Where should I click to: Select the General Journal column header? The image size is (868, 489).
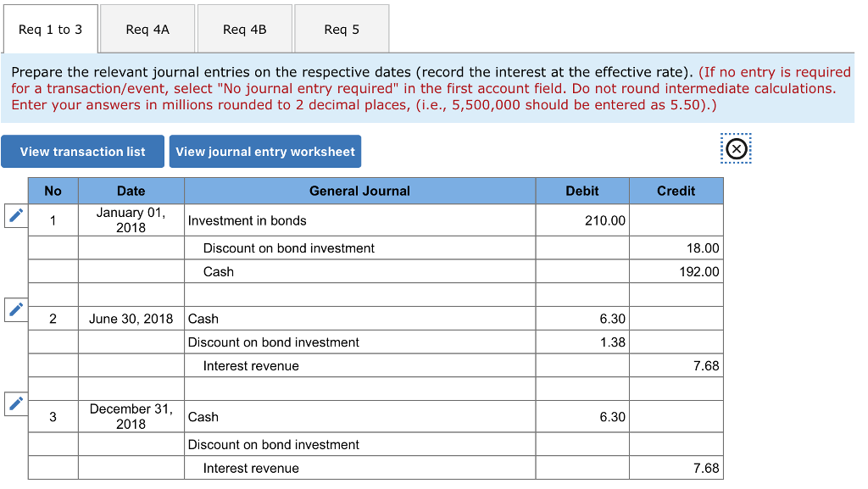coord(359,191)
